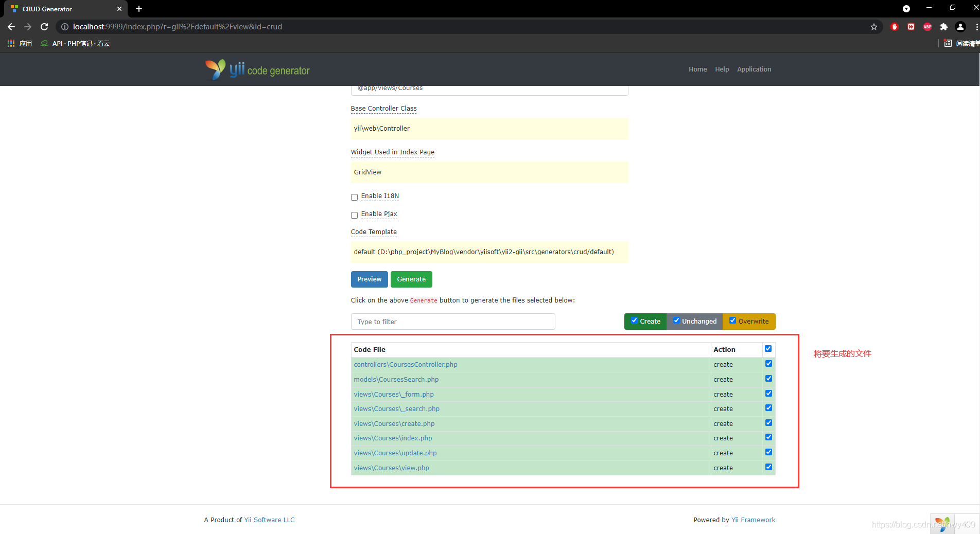Open the API PHP笔记 看云 bookmark

(76, 43)
